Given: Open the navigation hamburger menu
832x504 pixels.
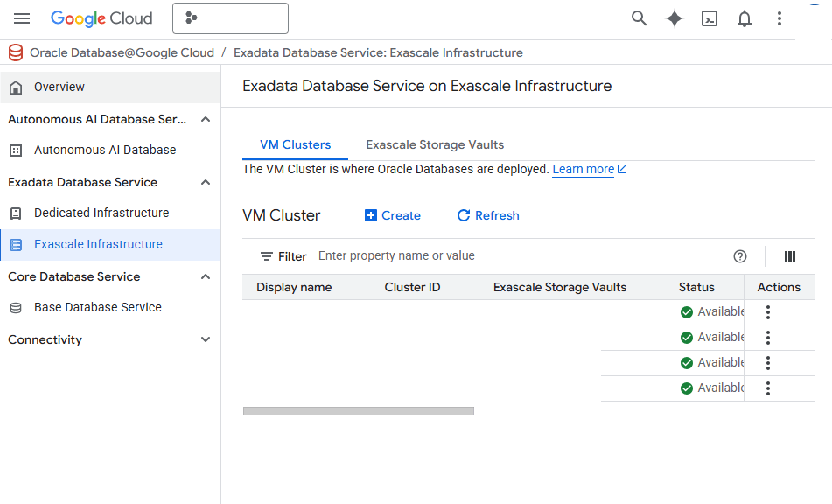Looking at the screenshot, I should pos(22,17).
